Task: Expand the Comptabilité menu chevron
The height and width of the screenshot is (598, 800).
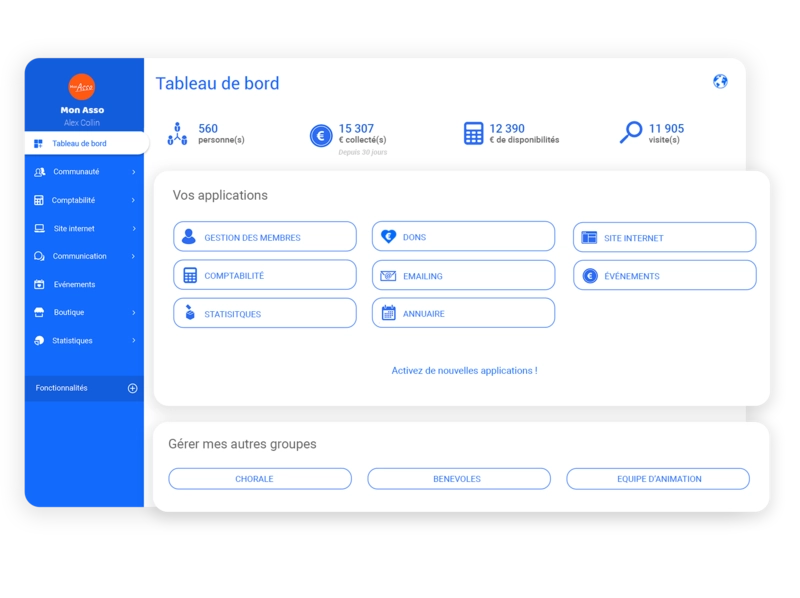Action: click(133, 200)
